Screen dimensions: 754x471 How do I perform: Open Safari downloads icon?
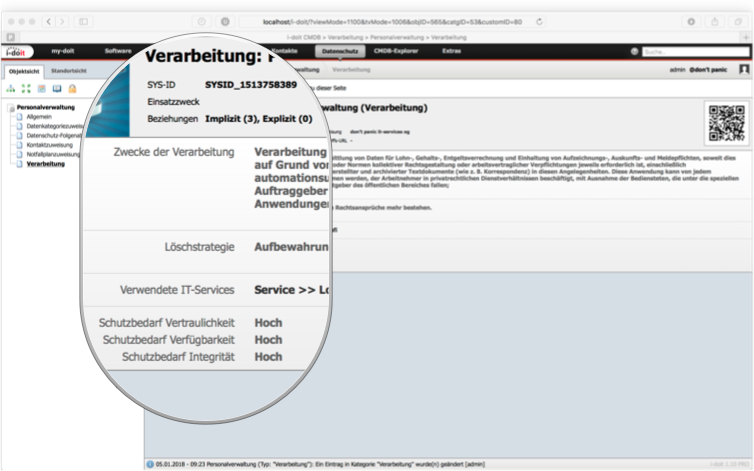tap(691, 22)
